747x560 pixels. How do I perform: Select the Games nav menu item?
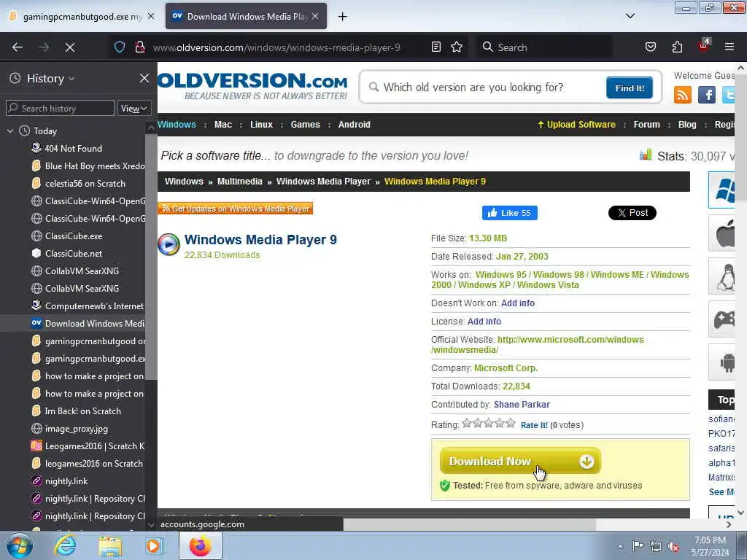point(306,125)
